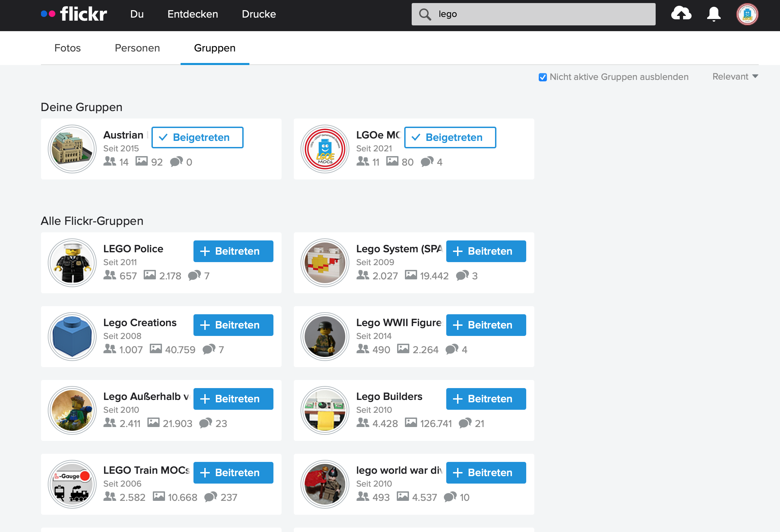Open the account avatar menu
The height and width of the screenshot is (532, 780).
[x=747, y=14]
